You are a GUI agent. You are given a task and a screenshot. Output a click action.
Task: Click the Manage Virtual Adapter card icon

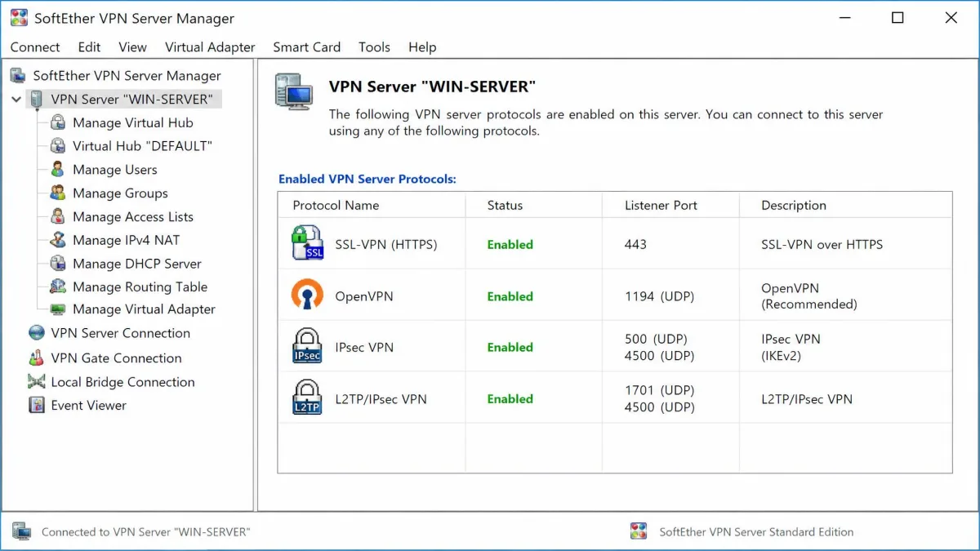tap(57, 309)
